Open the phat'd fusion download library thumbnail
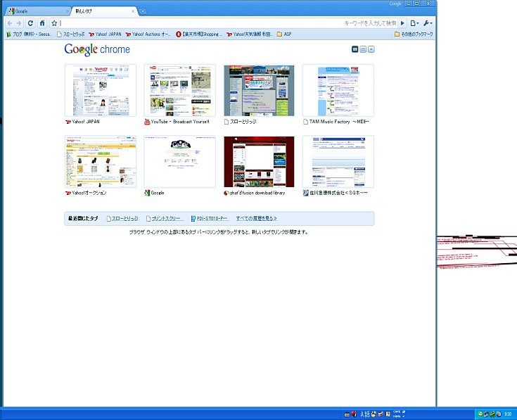This screenshot has height=420, width=517. pos(259,162)
